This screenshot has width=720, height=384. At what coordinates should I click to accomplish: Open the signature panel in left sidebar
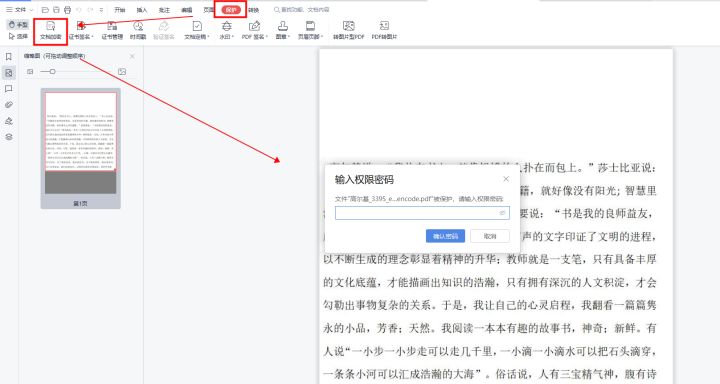(x=9, y=121)
